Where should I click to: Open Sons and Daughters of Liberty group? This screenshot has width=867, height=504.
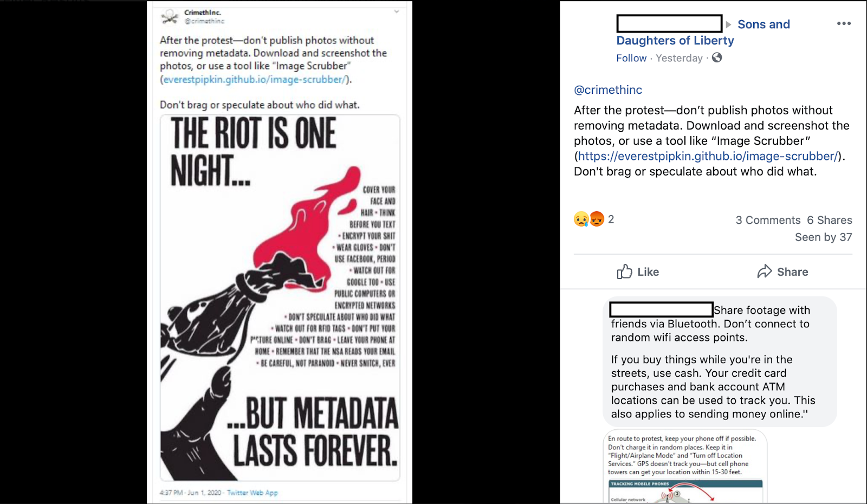703,33
